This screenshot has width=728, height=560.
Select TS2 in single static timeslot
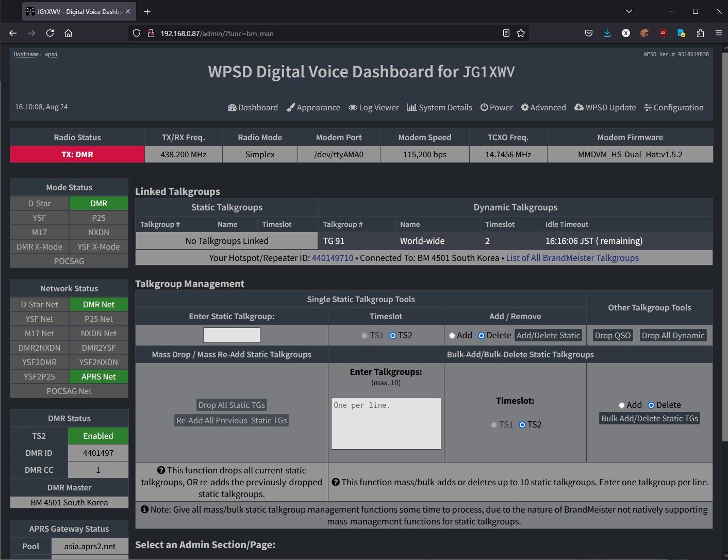tap(393, 336)
